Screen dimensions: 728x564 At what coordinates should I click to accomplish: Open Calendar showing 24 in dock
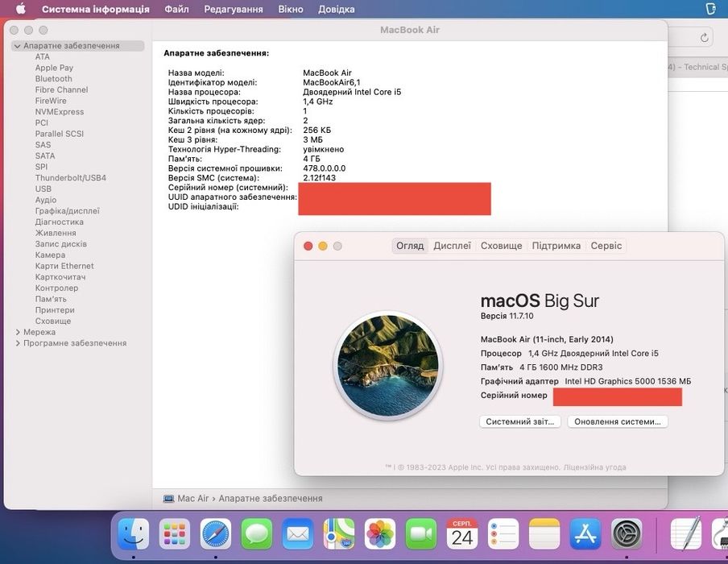tap(462, 534)
